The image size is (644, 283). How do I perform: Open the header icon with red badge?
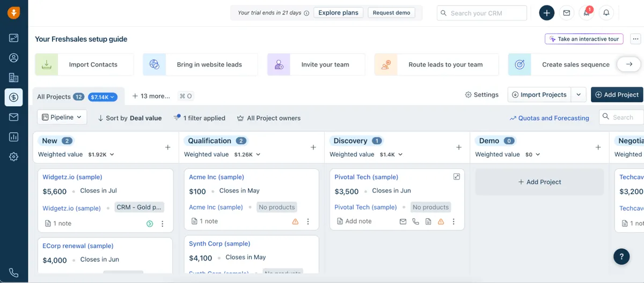[587, 13]
